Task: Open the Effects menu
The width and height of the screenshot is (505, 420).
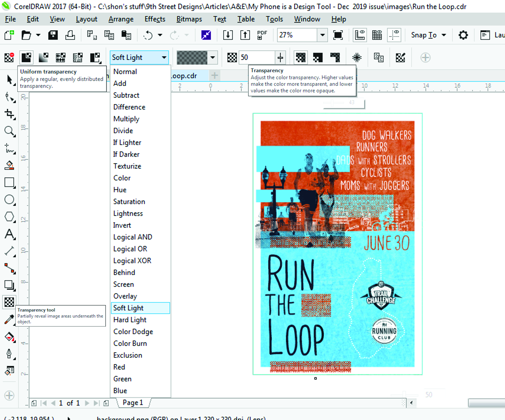Action: click(x=155, y=19)
